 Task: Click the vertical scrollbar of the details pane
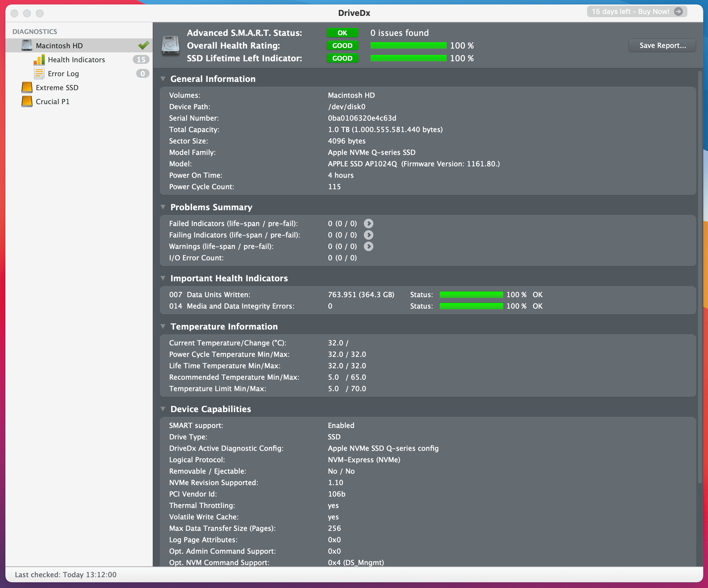[x=699, y=277]
